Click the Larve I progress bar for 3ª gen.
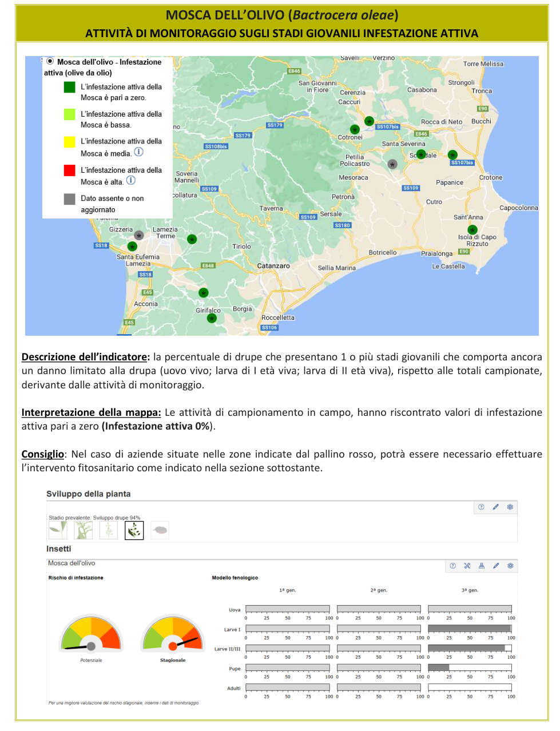Image resolution: width=560 pixels, height=731 pixels. (470, 629)
